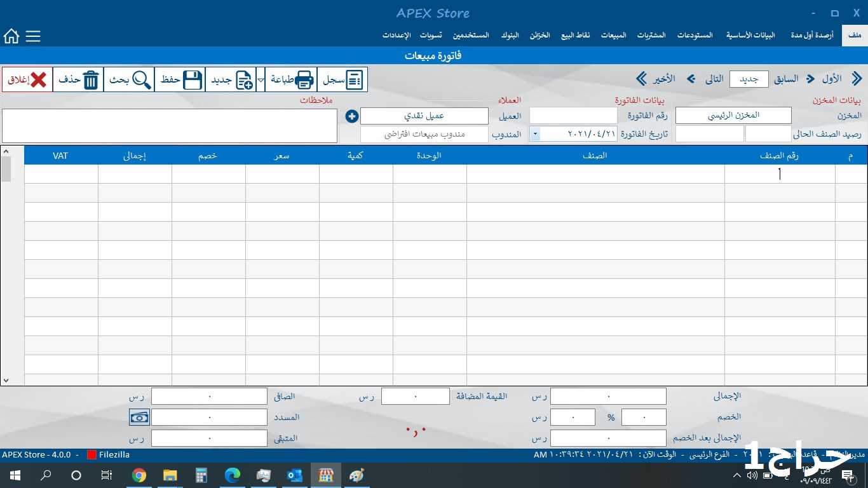Click the invoice number input field

point(573,116)
